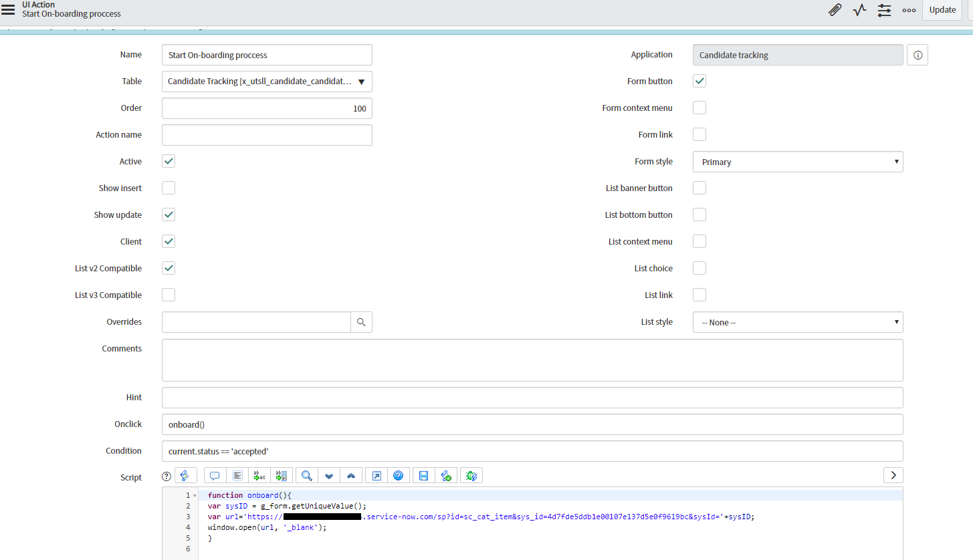
Task: Open the List style dropdown
Action: pos(798,322)
